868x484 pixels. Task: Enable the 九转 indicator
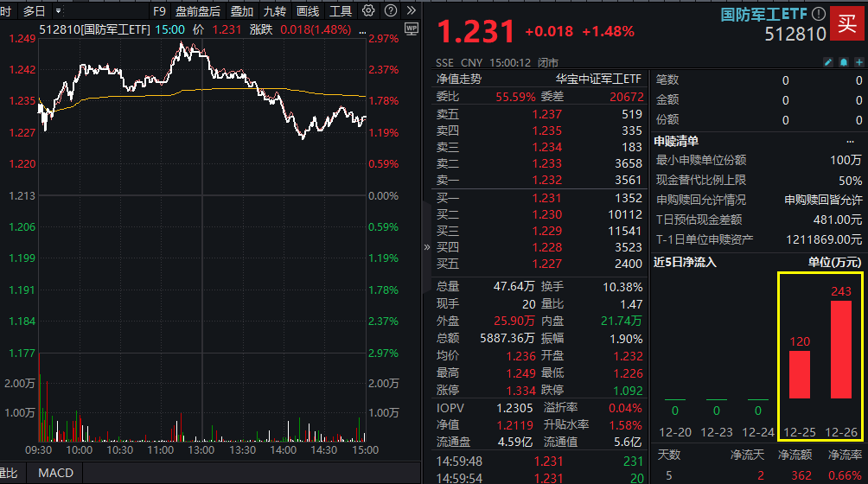[275, 11]
